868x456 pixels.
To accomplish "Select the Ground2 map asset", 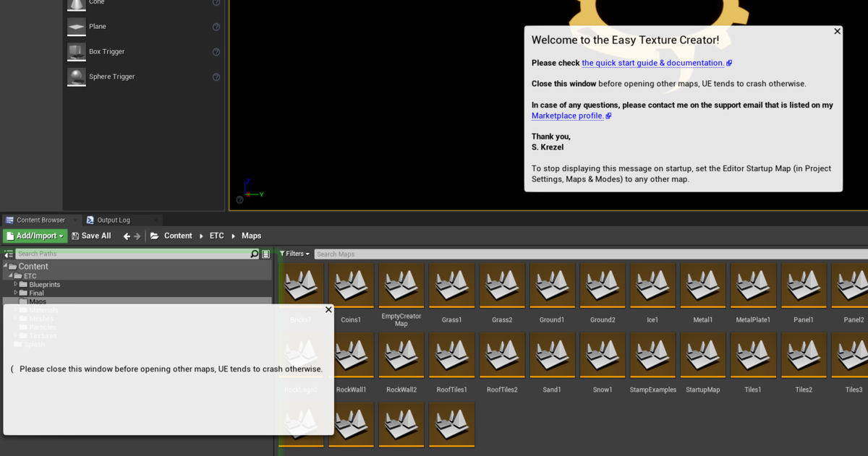I will coord(603,293).
